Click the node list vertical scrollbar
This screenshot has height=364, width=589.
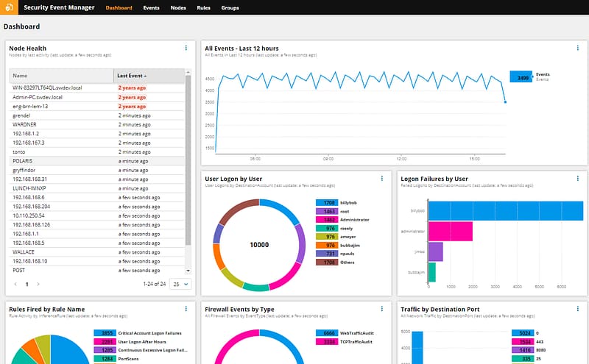pyautogui.click(x=188, y=160)
